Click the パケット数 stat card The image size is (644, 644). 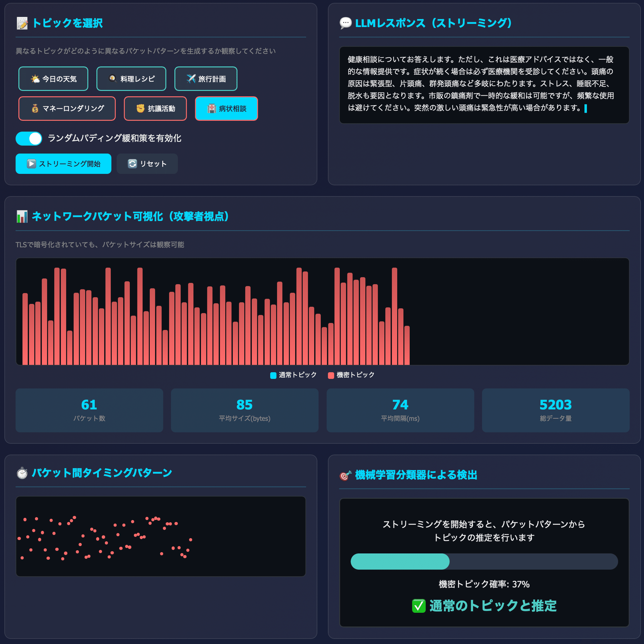[89, 410]
